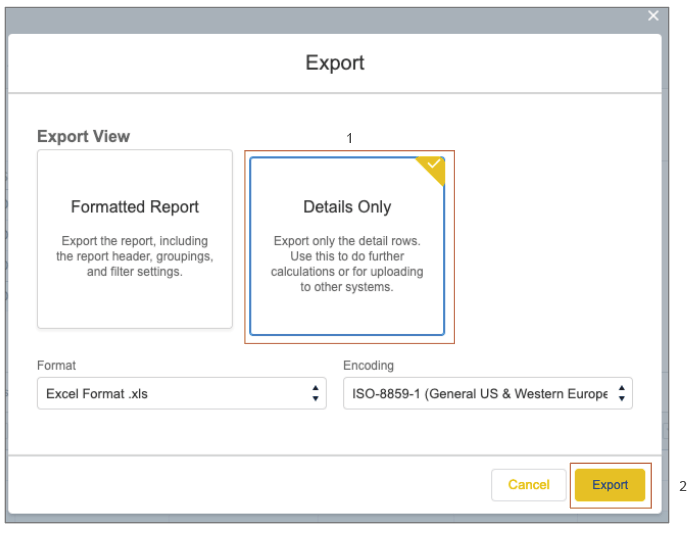
Task: Open the Excel Format .xls dropdown
Action: click(x=182, y=393)
